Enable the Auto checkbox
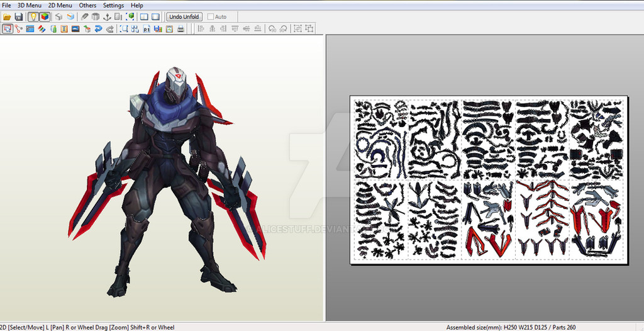This screenshot has height=331, width=644. 211,17
